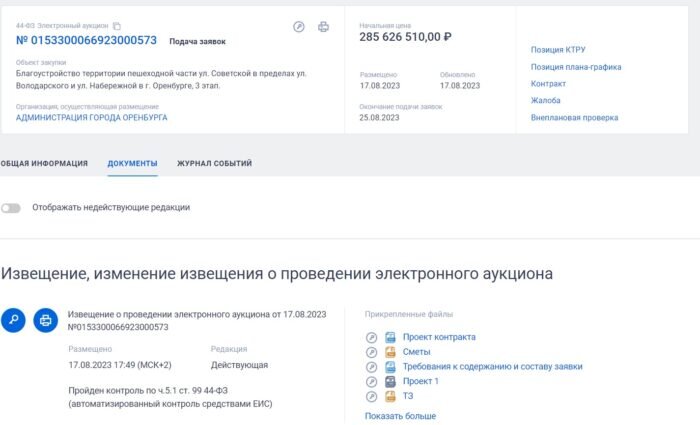This screenshot has width=700, height=425.
Task: Click the file icon of ТЗ
Action: click(x=390, y=396)
